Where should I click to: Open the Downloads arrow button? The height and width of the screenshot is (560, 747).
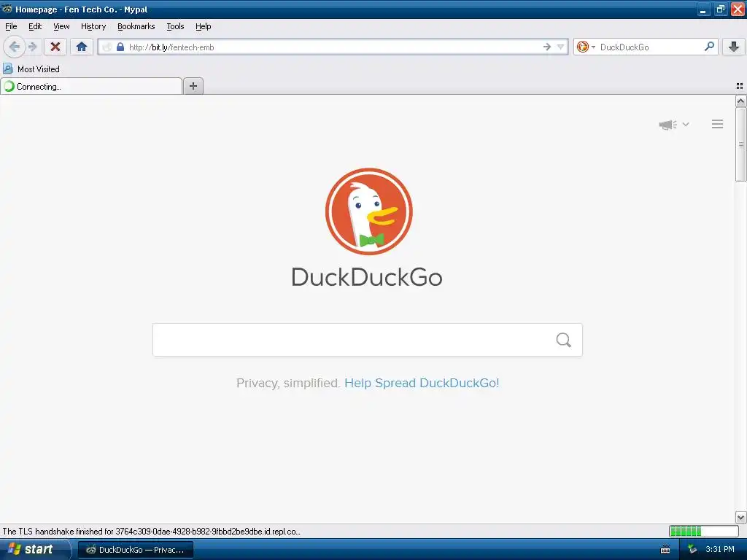(x=734, y=47)
